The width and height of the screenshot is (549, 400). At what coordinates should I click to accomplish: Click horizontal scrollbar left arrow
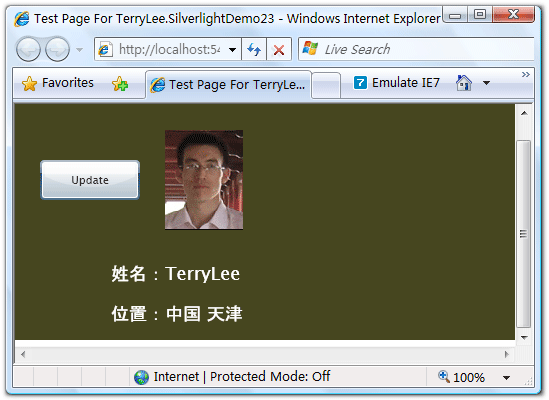tap(23, 354)
